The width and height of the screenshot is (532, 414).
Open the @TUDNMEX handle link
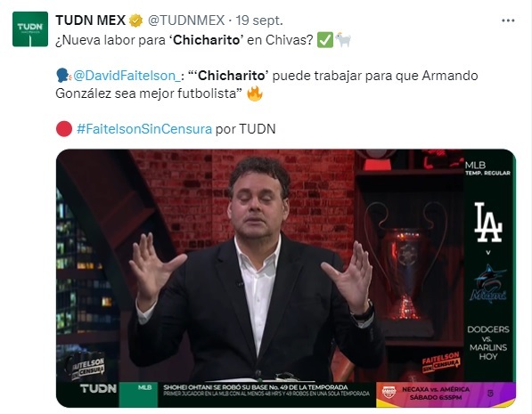pyautogui.click(x=186, y=20)
